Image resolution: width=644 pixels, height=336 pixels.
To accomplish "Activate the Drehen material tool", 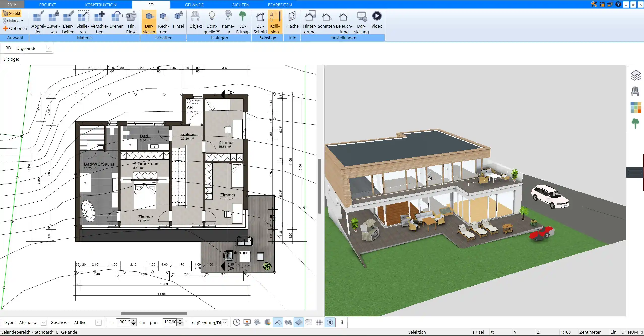I will click(x=116, y=20).
